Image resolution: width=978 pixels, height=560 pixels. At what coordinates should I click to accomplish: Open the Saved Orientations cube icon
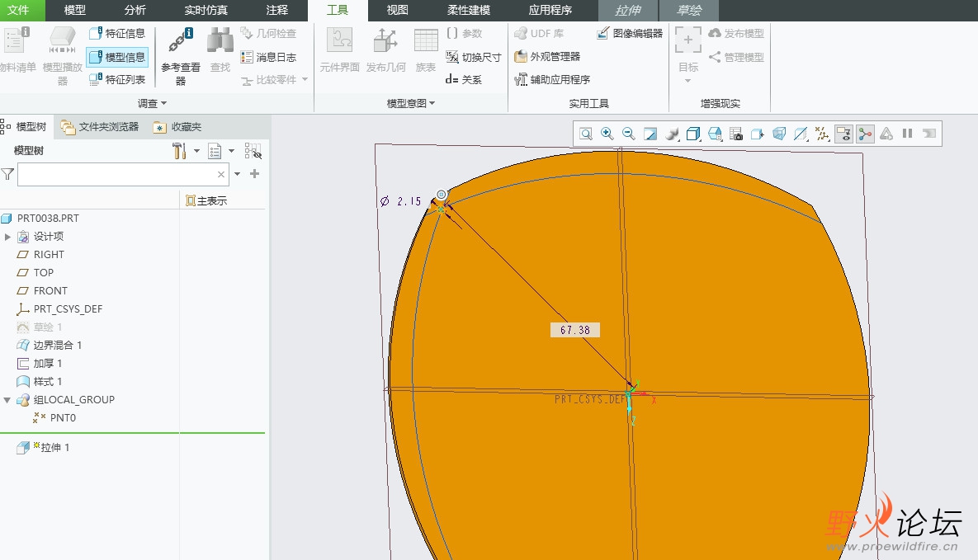(x=693, y=134)
